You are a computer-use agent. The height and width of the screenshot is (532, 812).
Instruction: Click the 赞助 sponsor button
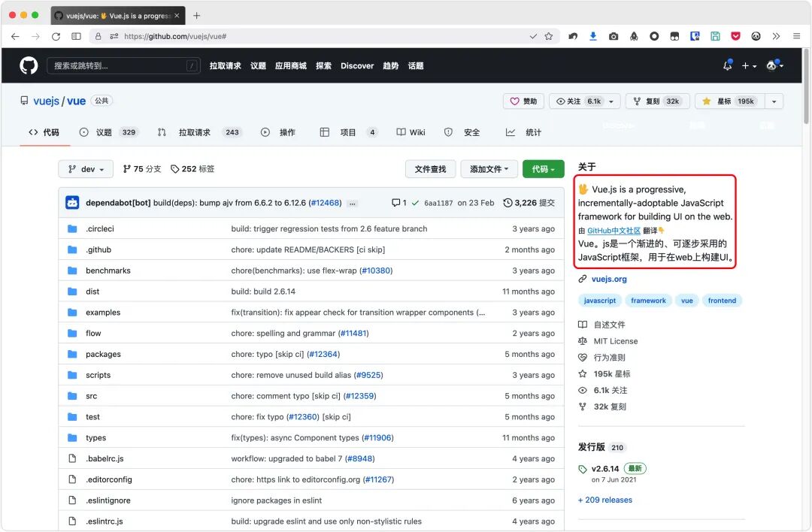[523, 101]
